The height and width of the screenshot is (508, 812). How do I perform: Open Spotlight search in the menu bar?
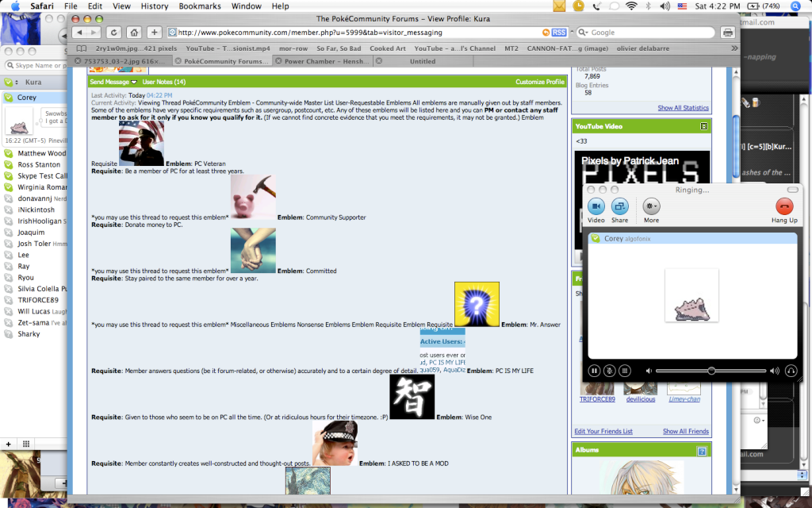(796, 6)
